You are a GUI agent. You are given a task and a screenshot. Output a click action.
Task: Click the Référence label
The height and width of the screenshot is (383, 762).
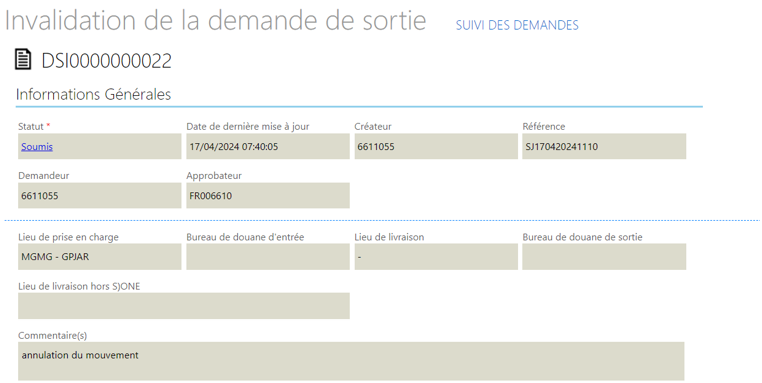coord(544,126)
